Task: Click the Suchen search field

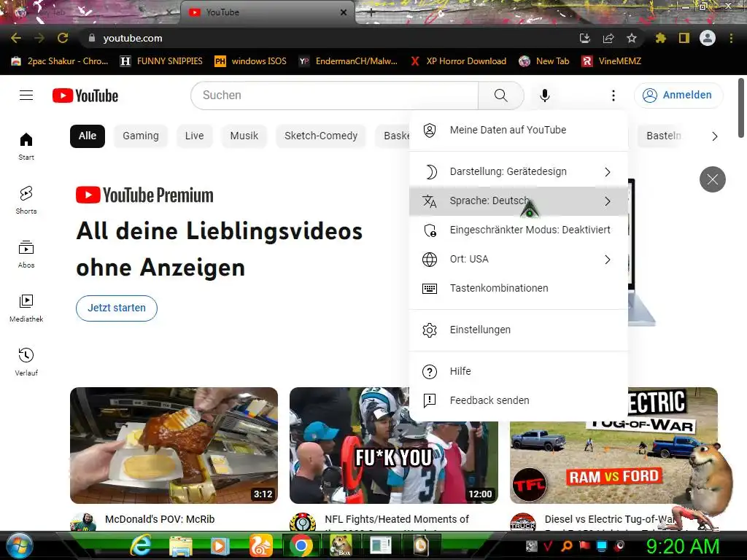Action: 334,96
